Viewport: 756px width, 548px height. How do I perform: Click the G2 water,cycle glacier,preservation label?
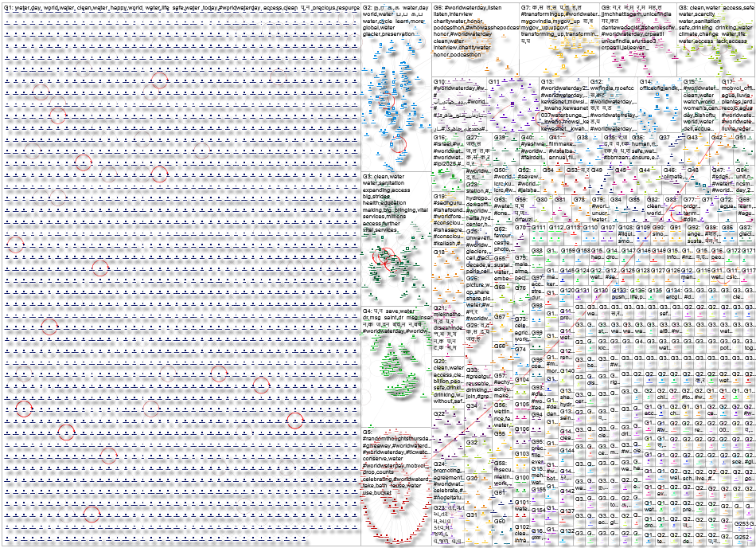point(396,22)
